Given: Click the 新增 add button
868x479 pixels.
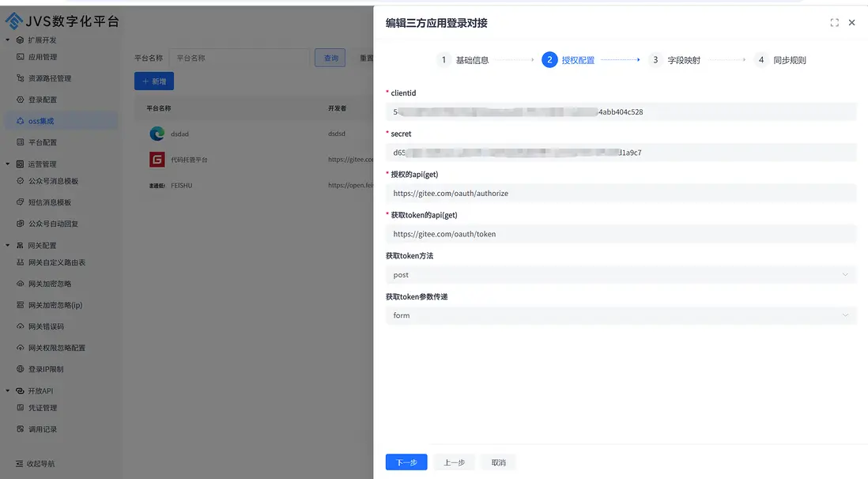Looking at the screenshot, I should (154, 81).
